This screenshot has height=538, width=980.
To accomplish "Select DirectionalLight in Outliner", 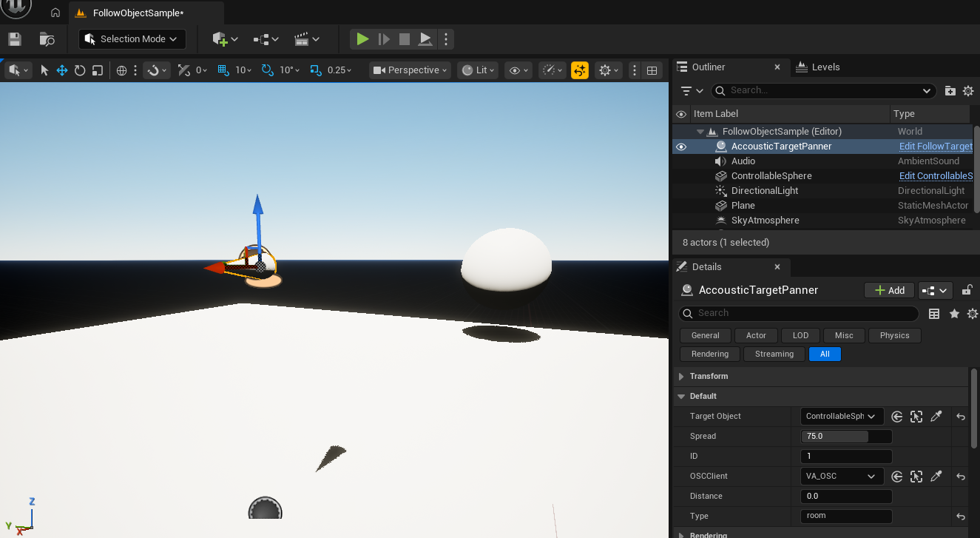I will 765,191.
